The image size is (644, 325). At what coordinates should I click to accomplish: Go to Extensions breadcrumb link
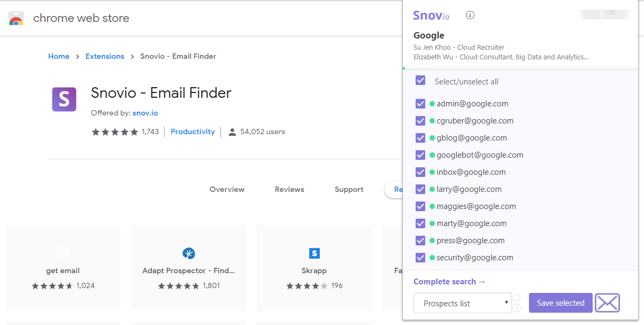(105, 56)
